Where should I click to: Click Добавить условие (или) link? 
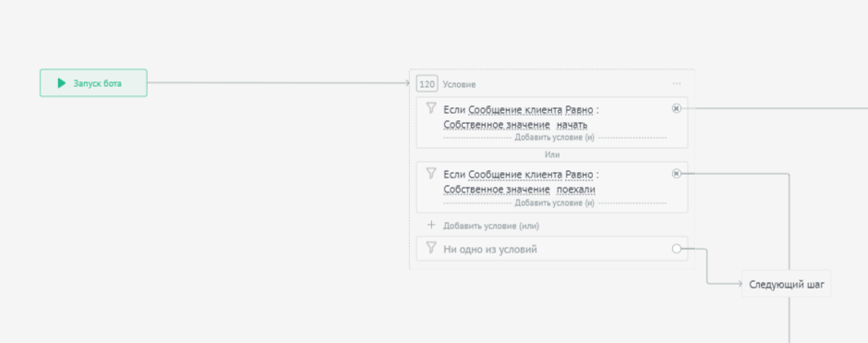click(x=491, y=227)
